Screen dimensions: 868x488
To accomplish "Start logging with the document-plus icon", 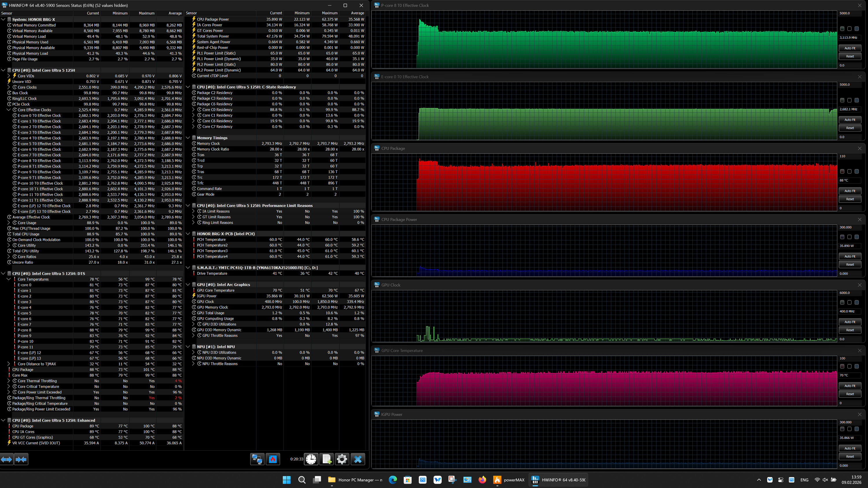I will click(x=326, y=459).
